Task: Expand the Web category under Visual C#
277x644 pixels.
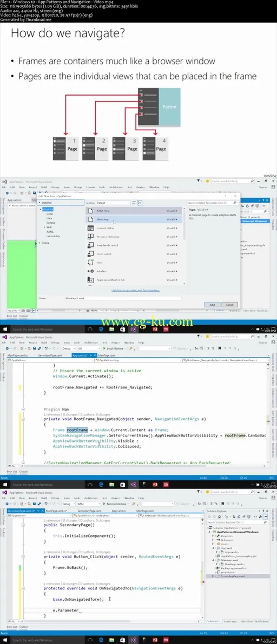Action: (45, 227)
